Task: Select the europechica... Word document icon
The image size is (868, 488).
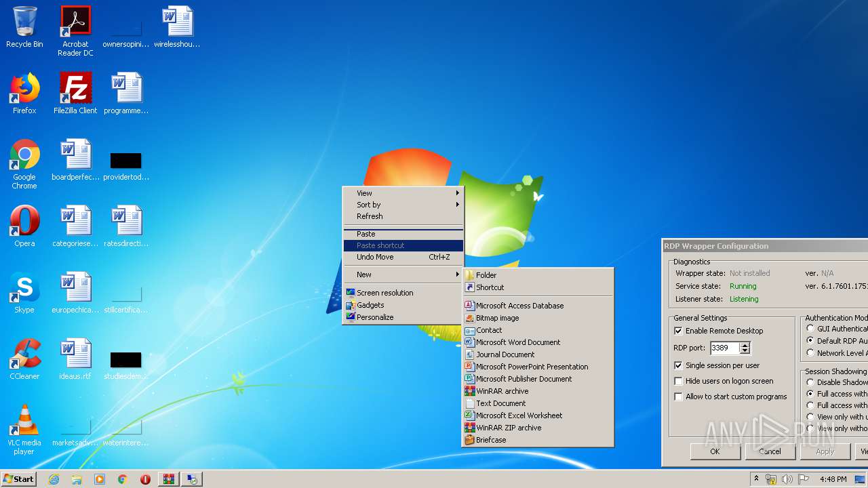Action: 75,293
